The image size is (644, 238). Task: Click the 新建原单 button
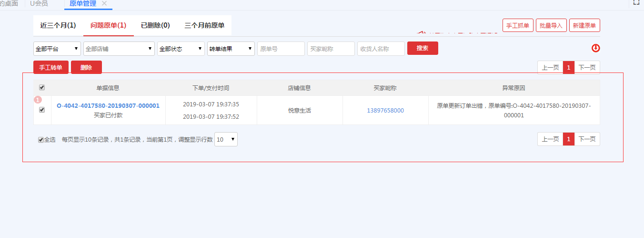[x=584, y=25]
